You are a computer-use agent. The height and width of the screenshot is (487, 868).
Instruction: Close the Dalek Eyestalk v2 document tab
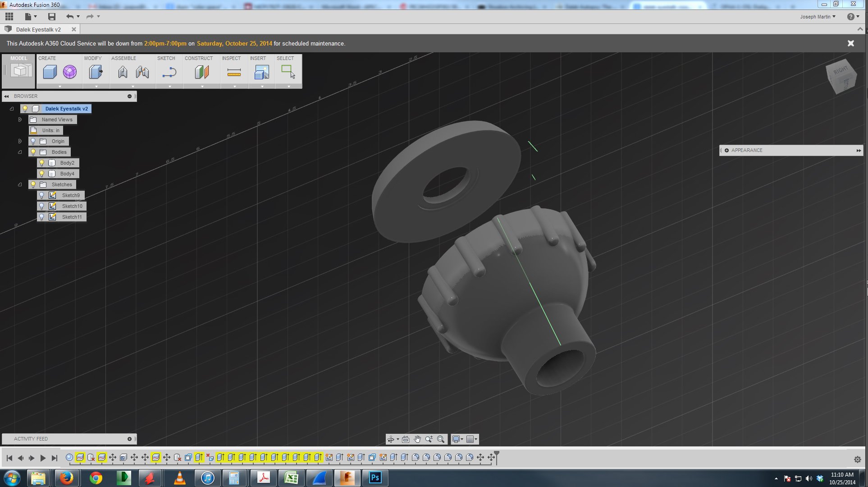(74, 29)
